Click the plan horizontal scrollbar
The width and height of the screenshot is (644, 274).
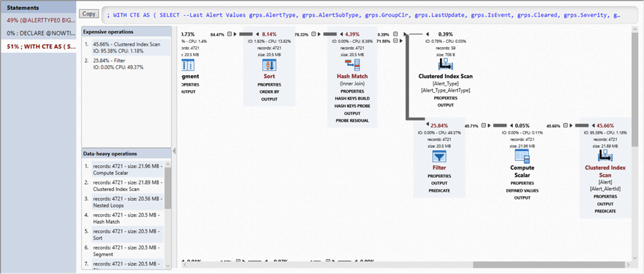click(549, 265)
